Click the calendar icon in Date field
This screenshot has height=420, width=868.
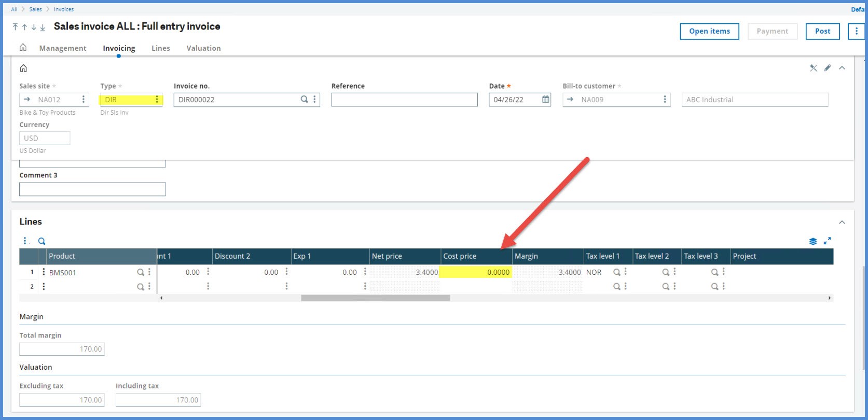(x=545, y=99)
